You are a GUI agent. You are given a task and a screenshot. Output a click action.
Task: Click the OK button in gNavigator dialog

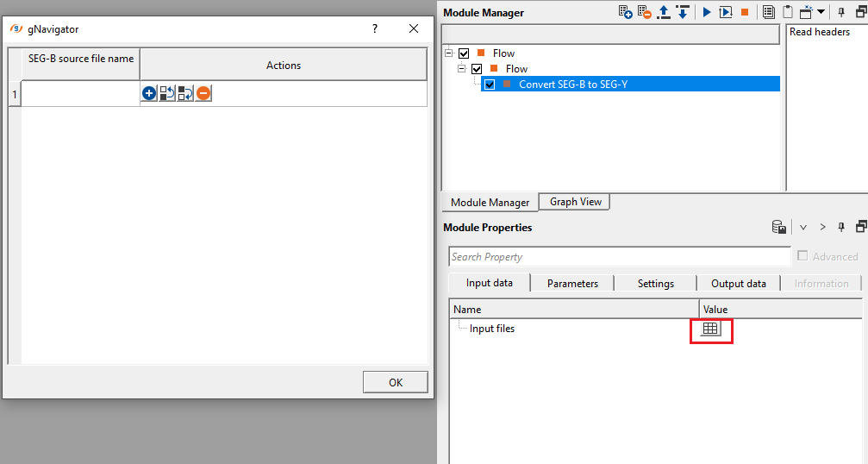396,382
